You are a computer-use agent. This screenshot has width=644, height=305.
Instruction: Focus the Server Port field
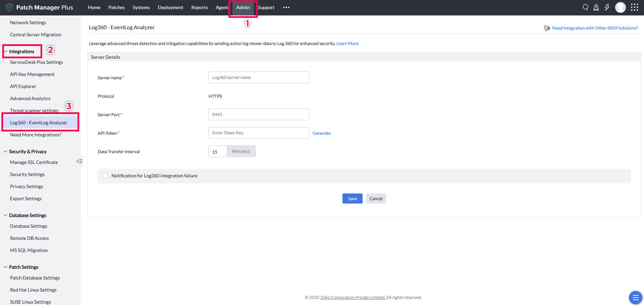tap(259, 114)
